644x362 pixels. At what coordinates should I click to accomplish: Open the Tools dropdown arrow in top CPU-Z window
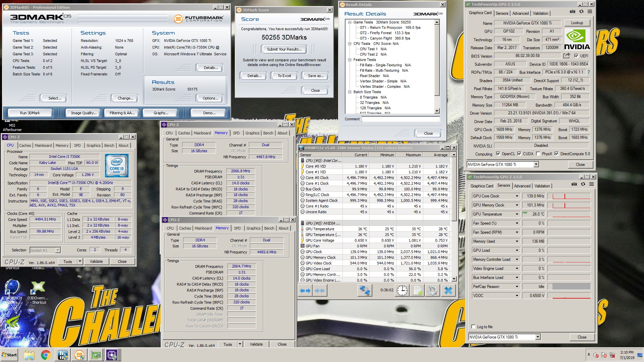[x=80, y=261]
